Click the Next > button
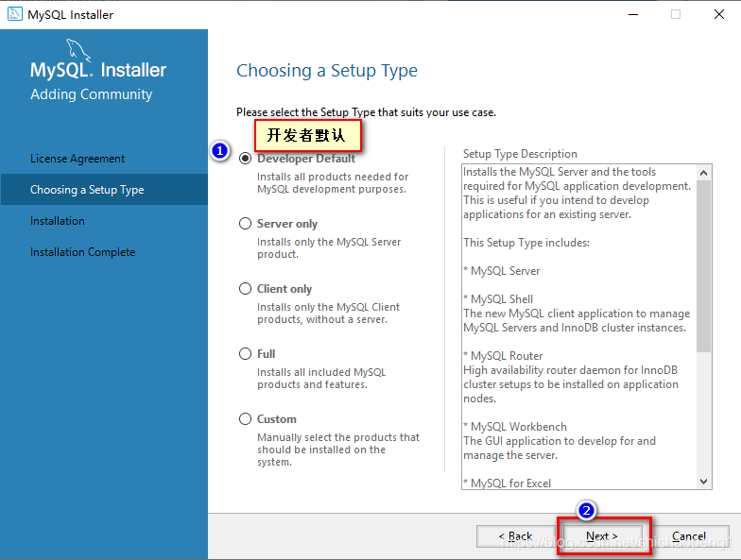Viewport: 741px width, 560px height. click(x=602, y=536)
